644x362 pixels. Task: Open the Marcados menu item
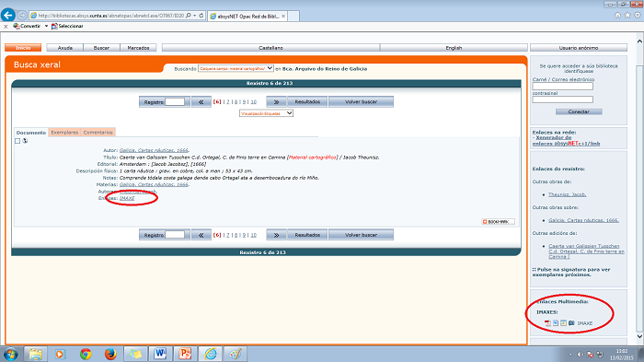click(138, 48)
